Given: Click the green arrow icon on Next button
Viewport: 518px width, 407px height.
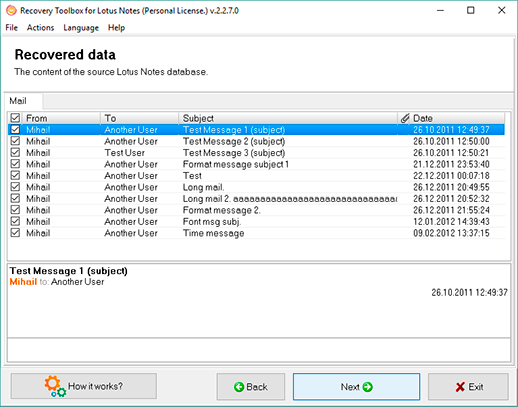Looking at the screenshot, I should pos(367,387).
